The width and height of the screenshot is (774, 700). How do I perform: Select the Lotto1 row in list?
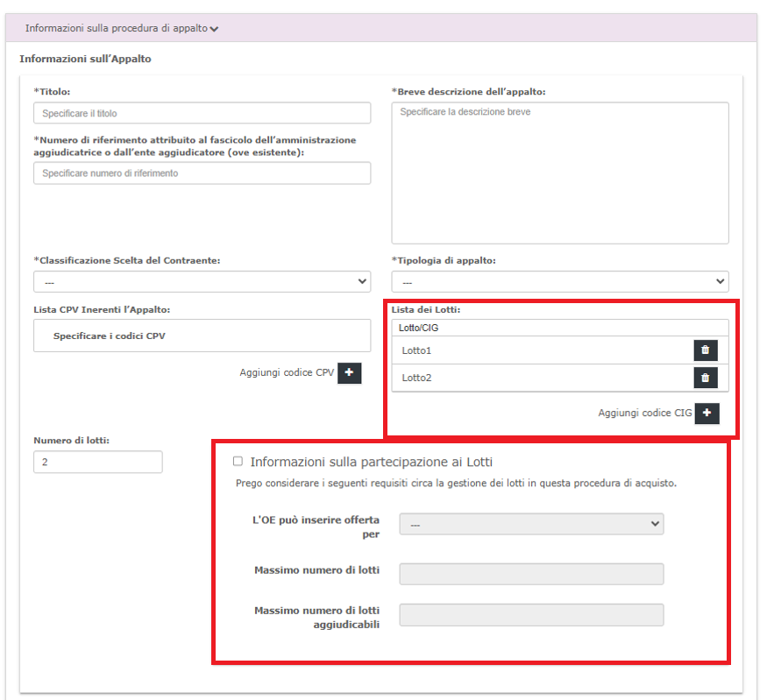526,350
